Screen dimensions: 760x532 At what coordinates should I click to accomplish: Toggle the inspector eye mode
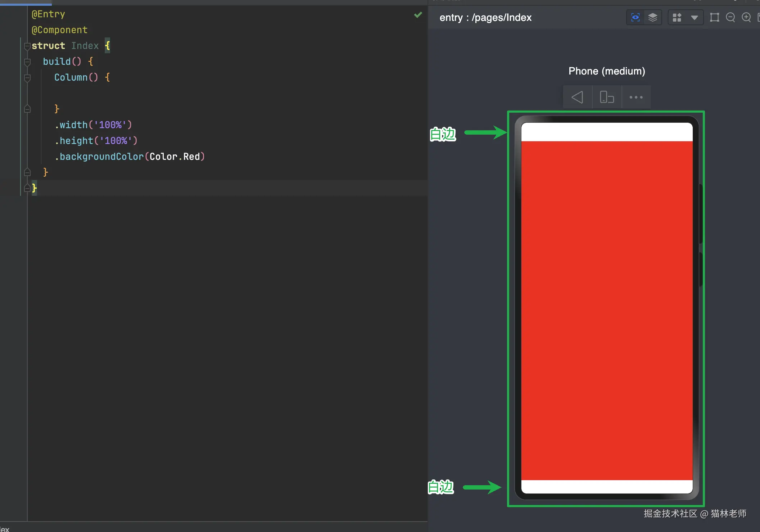[x=635, y=17]
